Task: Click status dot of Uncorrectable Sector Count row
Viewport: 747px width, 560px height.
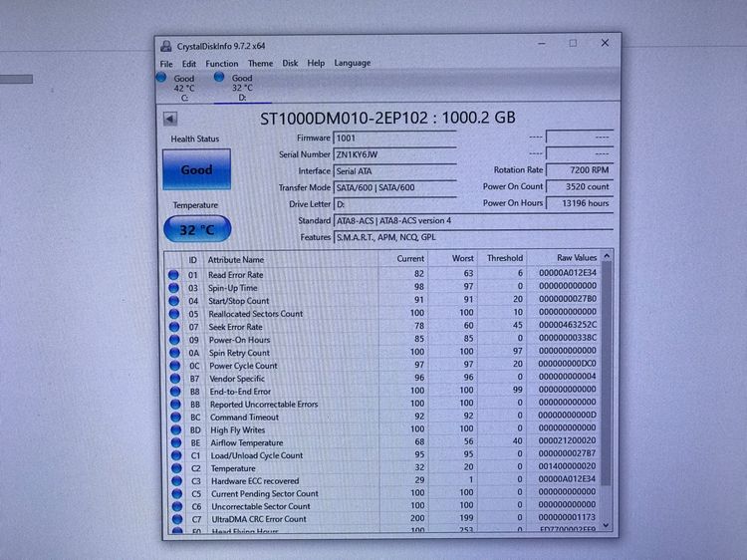Action: point(177,506)
